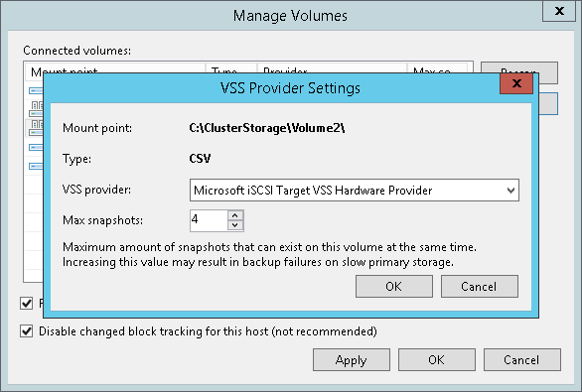
Task: Click the Max column header in volumes list
Action: (437, 68)
